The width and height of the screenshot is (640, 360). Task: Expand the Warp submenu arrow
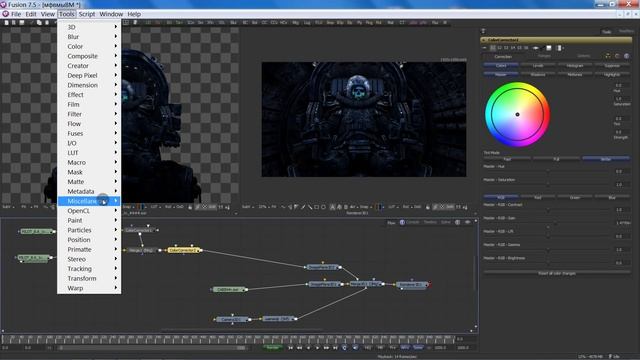[116, 288]
